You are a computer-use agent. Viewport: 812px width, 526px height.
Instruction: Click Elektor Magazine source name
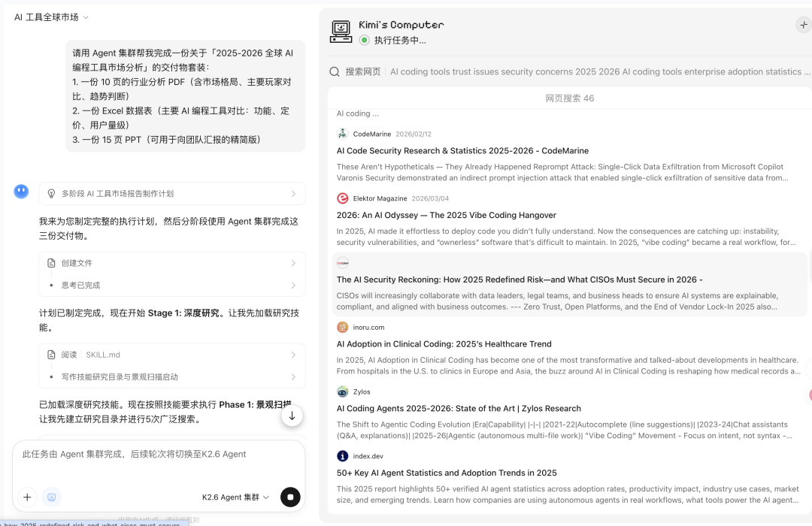coord(380,198)
